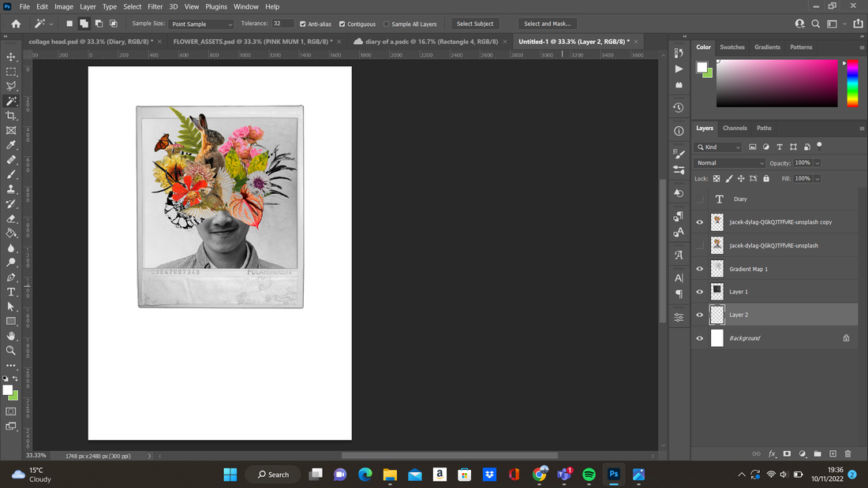Open the Filter menu

[155, 6]
